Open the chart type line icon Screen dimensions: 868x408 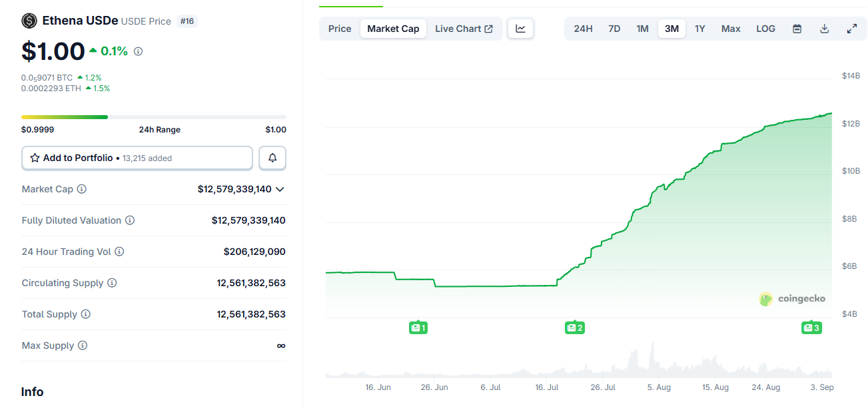click(520, 29)
